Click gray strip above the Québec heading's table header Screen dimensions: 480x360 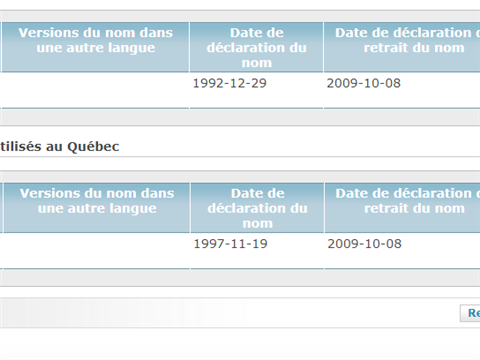click(240, 177)
